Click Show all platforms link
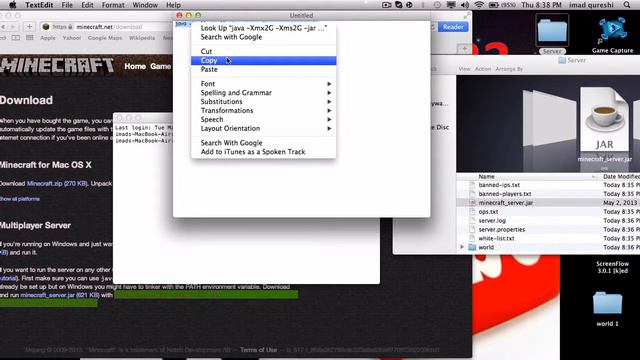Screen dimensions: 640x360 (20, 199)
